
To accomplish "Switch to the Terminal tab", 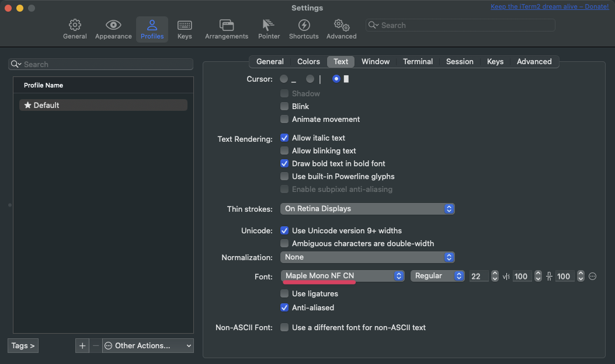I will coord(418,61).
